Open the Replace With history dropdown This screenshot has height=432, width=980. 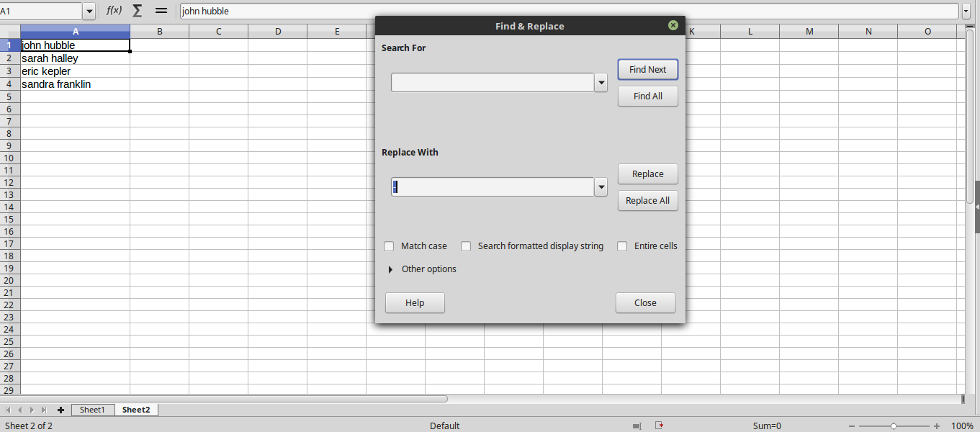(x=601, y=187)
